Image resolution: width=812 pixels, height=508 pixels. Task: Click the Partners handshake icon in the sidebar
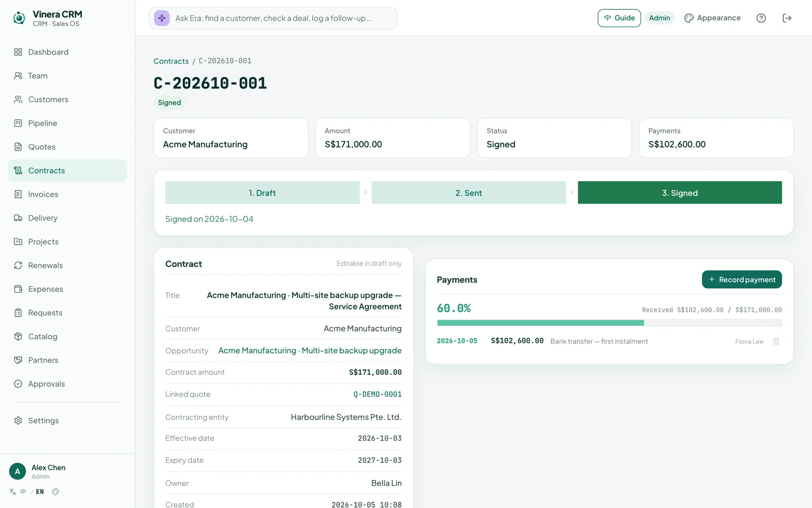click(18, 360)
